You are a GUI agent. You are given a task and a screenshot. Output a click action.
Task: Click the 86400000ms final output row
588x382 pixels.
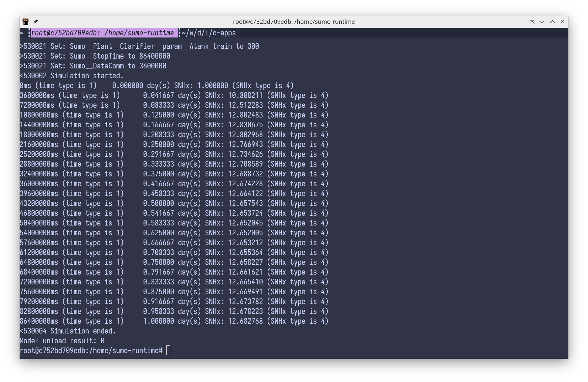click(x=174, y=321)
